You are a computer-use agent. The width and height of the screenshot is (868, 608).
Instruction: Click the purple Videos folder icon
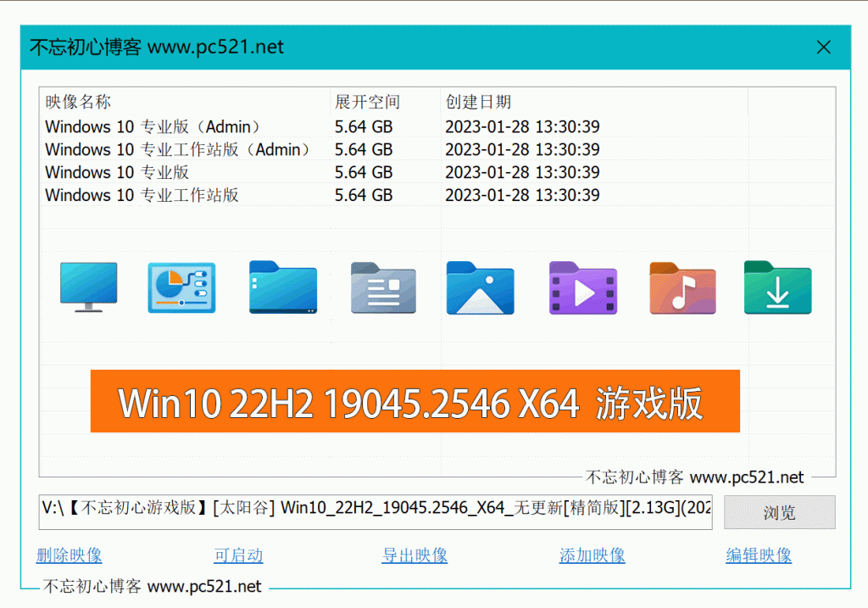pos(583,287)
